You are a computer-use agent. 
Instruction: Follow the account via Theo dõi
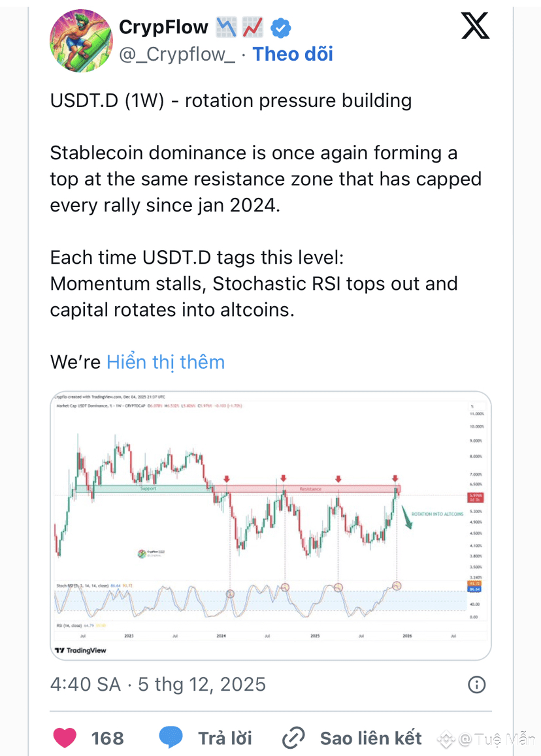[x=293, y=54]
